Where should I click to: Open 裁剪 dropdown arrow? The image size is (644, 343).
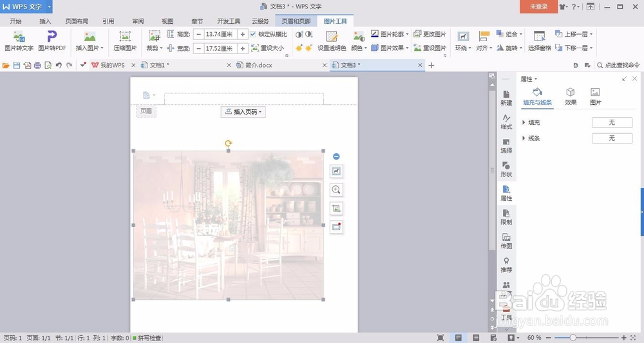(x=161, y=48)
